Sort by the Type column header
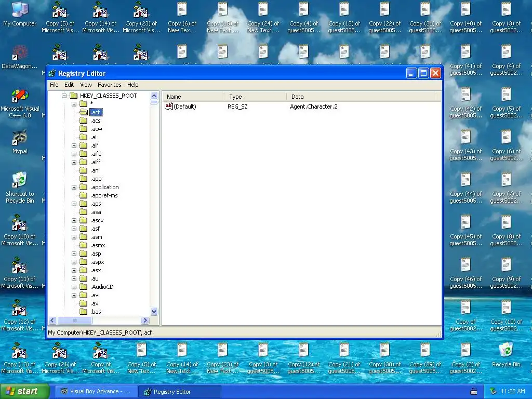The height and width of the screenshot is (399, 532). (255, 97)
